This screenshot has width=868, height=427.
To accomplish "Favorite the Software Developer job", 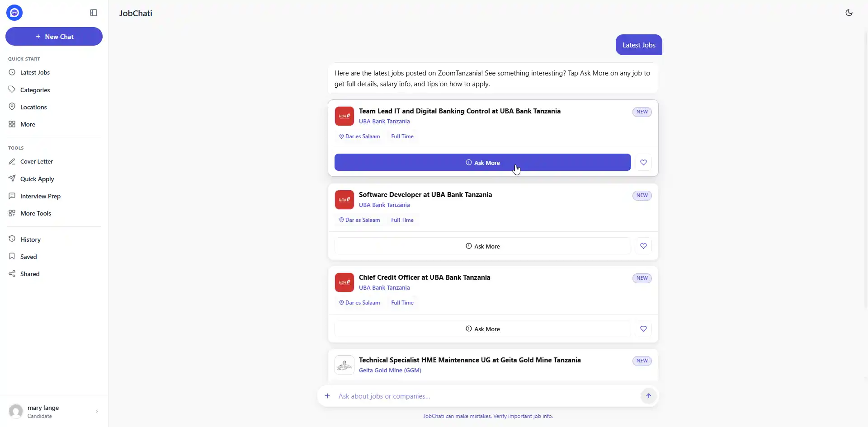I will [643, 246].
